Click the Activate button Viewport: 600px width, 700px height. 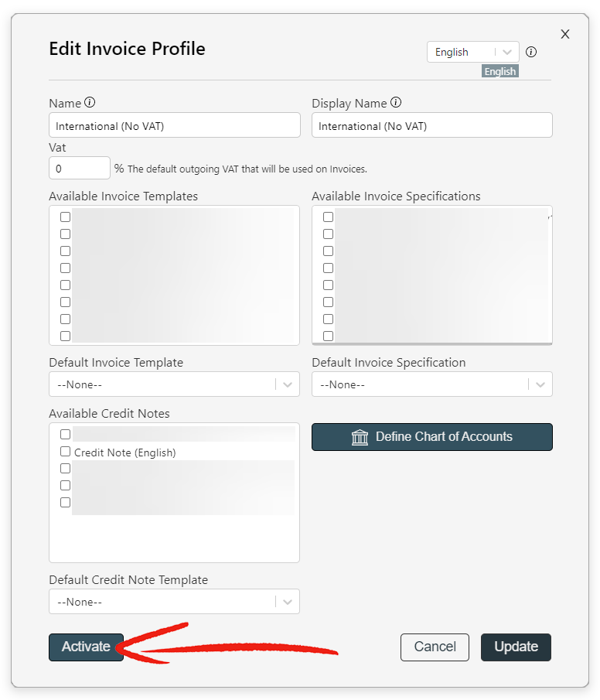86,647
